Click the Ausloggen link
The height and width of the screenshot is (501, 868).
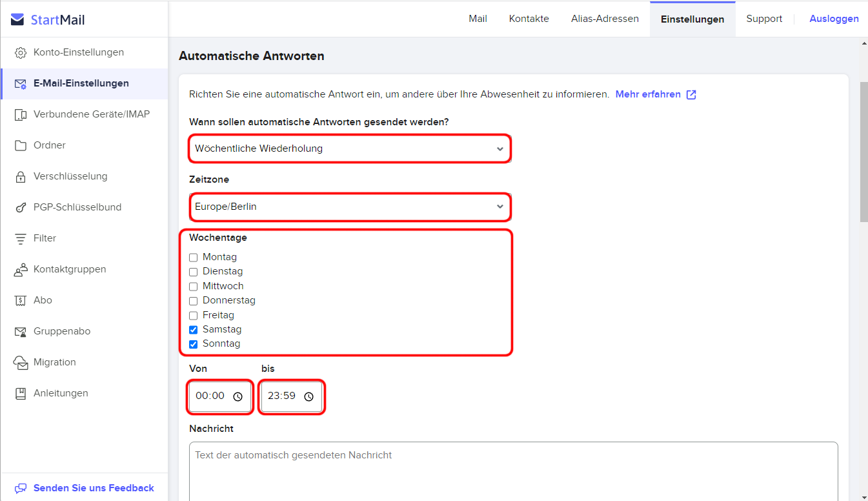coord(834,19)
